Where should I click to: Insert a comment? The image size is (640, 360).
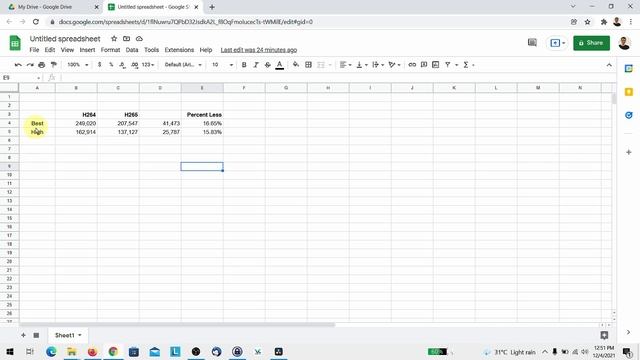[x=424, y=65]
